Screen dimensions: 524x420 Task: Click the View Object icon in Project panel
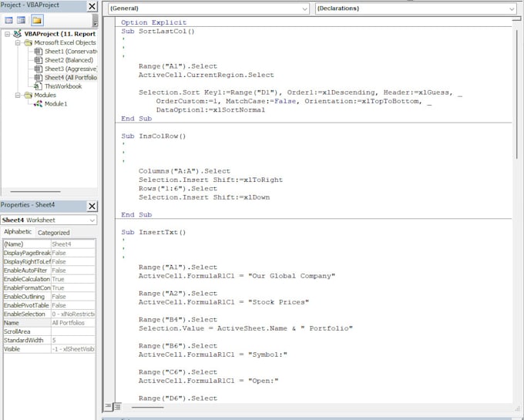tap(21, 20)
